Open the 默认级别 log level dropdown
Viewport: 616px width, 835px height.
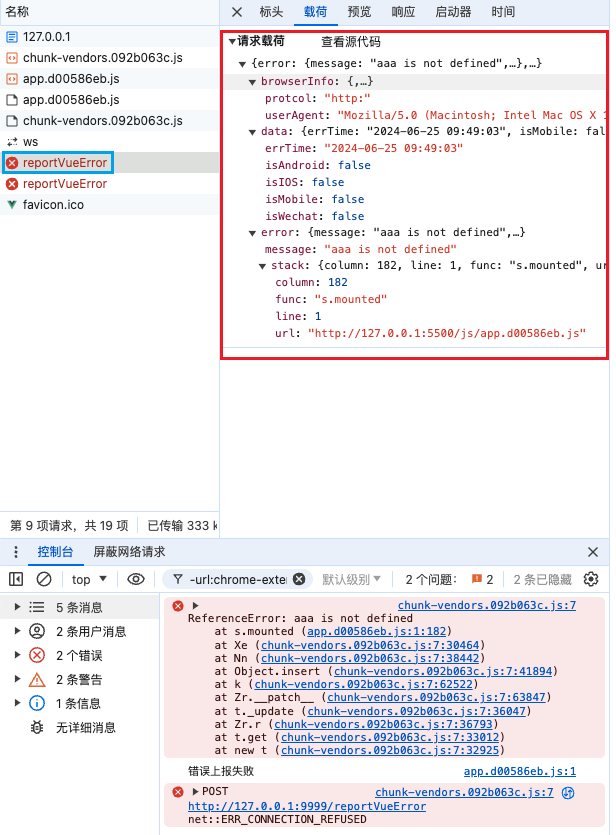coord(351,579)
